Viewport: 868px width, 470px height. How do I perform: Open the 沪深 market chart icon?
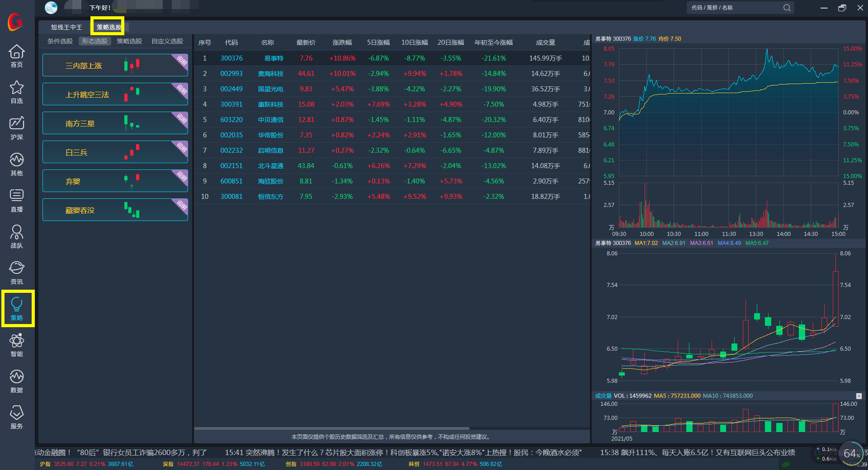coord(17,128)
